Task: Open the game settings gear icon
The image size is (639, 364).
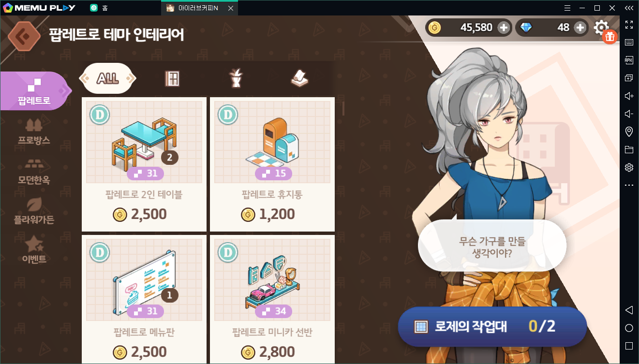Action: click(601, 28)
